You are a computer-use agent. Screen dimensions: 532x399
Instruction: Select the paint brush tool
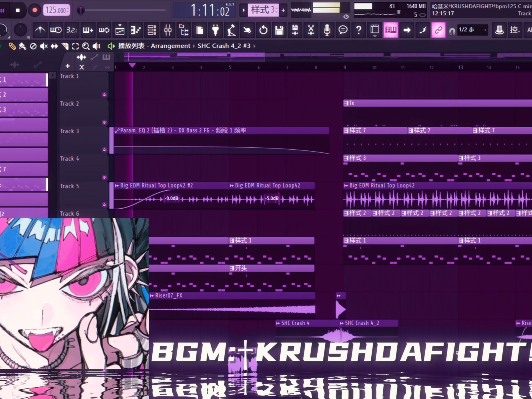point(22,46)
